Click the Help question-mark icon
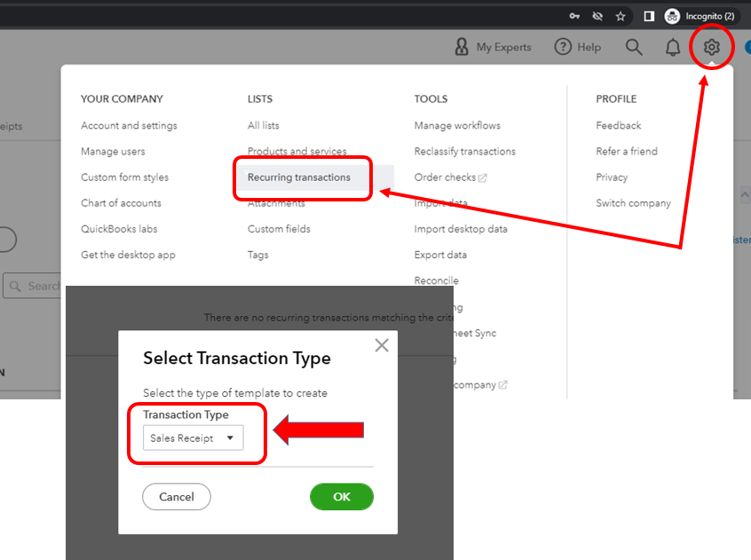Viewport: 751px width, 560px height. click(x=565, y=47)
